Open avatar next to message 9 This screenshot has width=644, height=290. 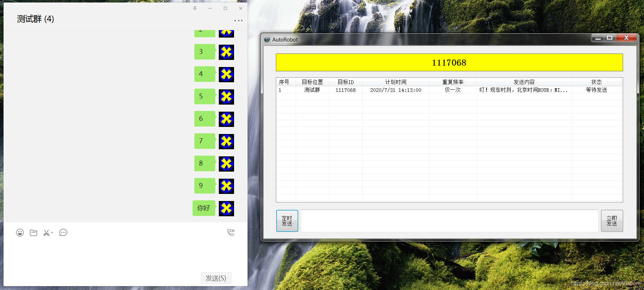coord(226,186)
